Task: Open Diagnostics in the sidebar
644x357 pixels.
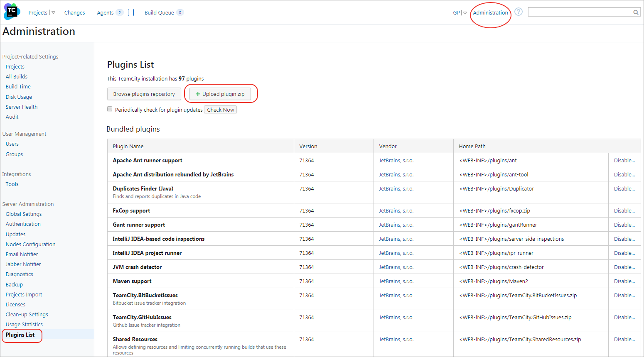Action: [x=19, y=274]
